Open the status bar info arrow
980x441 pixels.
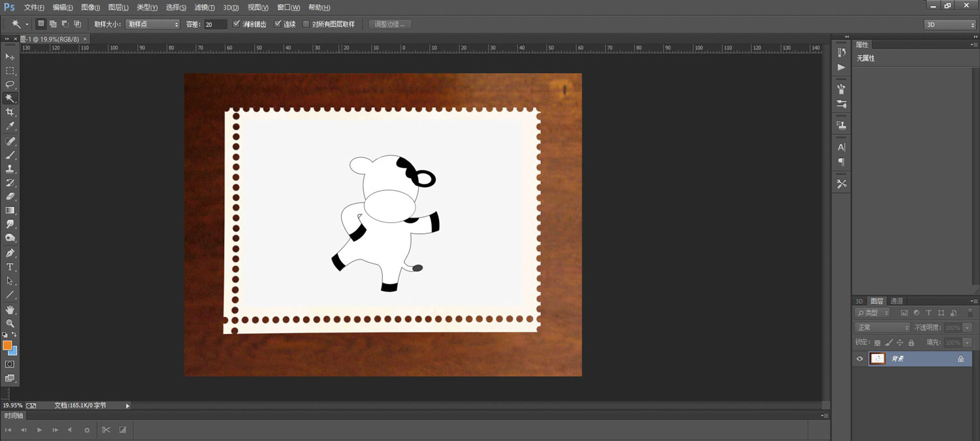pyautogui.click(x=127, y=406)
